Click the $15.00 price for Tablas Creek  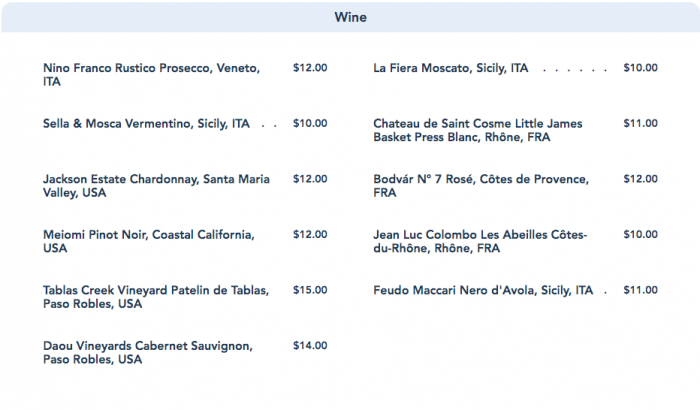[x=310, y=290]
